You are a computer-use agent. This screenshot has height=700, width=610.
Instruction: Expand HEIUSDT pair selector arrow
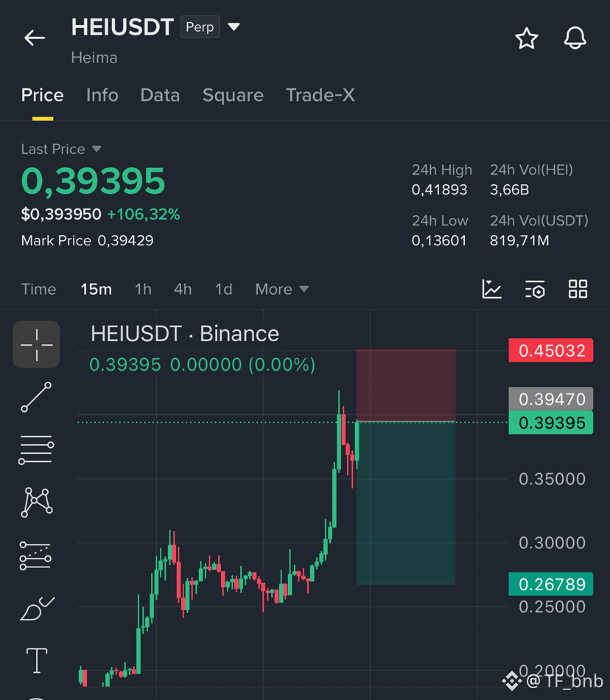pyautogui.click(x=234, y=27)
